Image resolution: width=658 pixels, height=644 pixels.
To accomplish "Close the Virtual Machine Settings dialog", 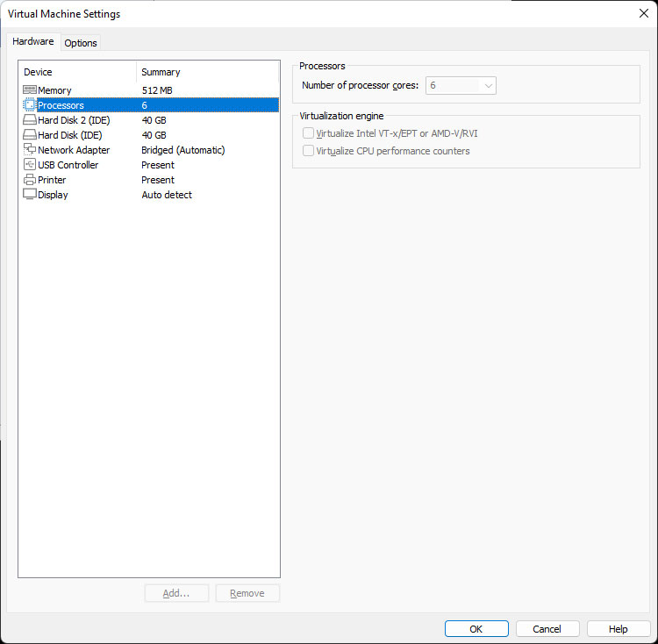I will 642,13.
